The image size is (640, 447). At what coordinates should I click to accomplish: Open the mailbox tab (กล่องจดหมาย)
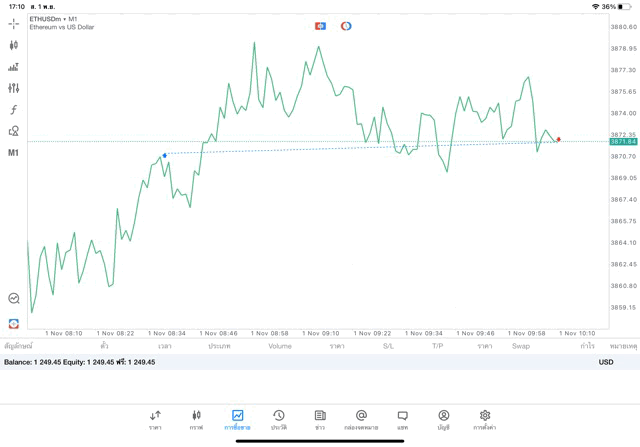[361, 419]
